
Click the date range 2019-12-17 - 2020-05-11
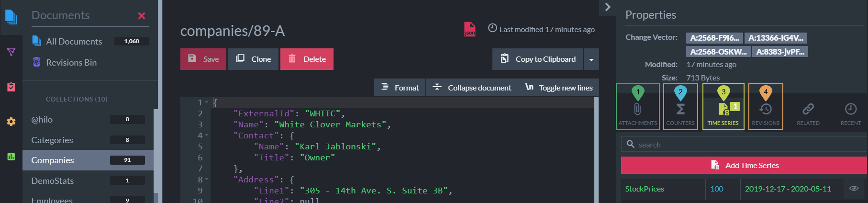[788, 189]
